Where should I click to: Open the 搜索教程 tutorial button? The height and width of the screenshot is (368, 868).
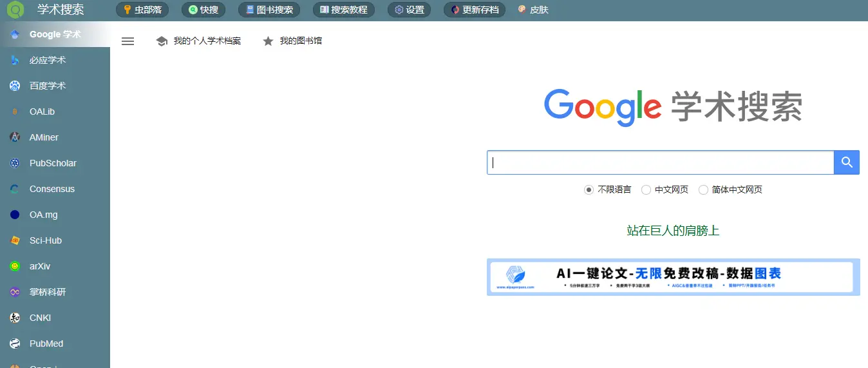[x=344, y=10]
